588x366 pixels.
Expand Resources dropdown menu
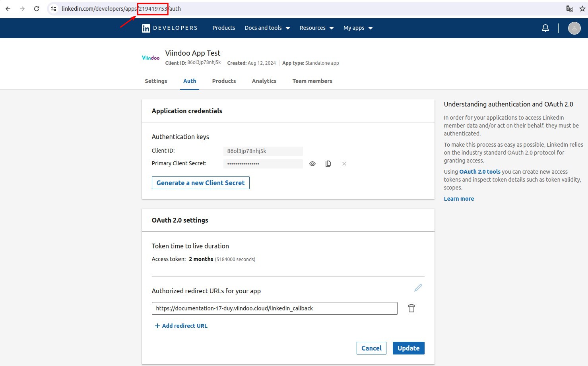click(316, 28)
